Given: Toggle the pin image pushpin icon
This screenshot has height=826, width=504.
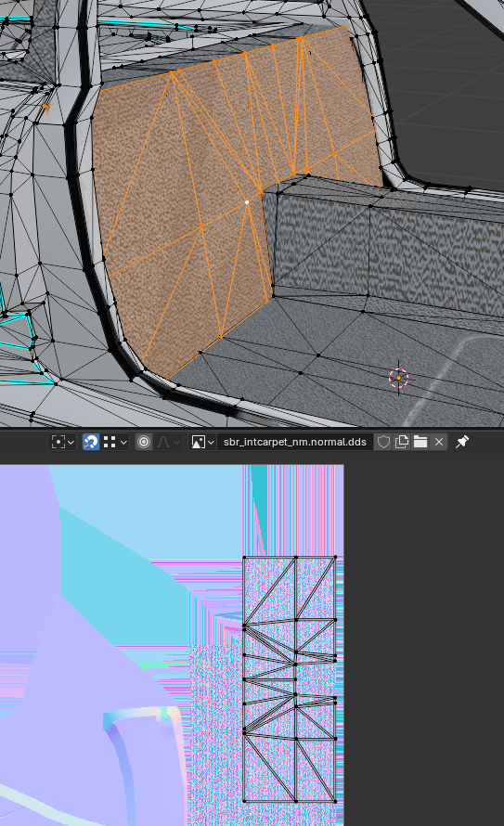Looking at the screenshot, I should coord(462,442).
